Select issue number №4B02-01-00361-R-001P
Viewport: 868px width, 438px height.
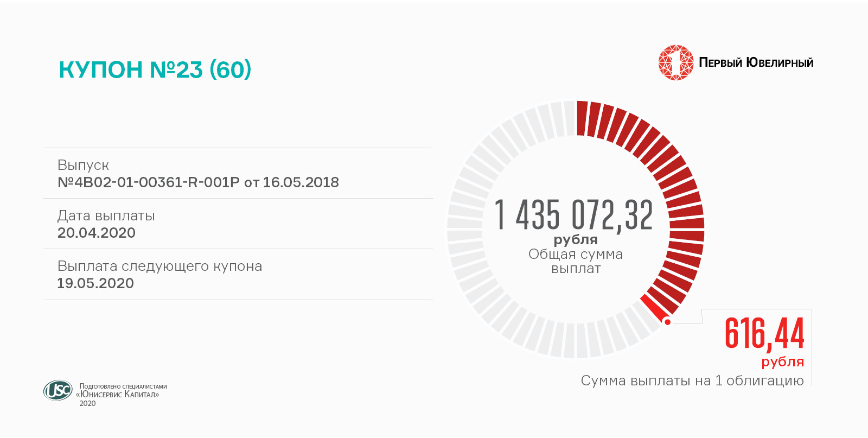148,182
